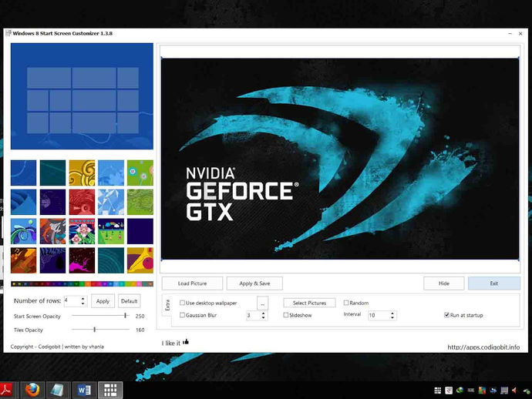Decrease the slideshow Interval value
The height and width of the screenshot is (399, 532).
[x=392, y=317]
